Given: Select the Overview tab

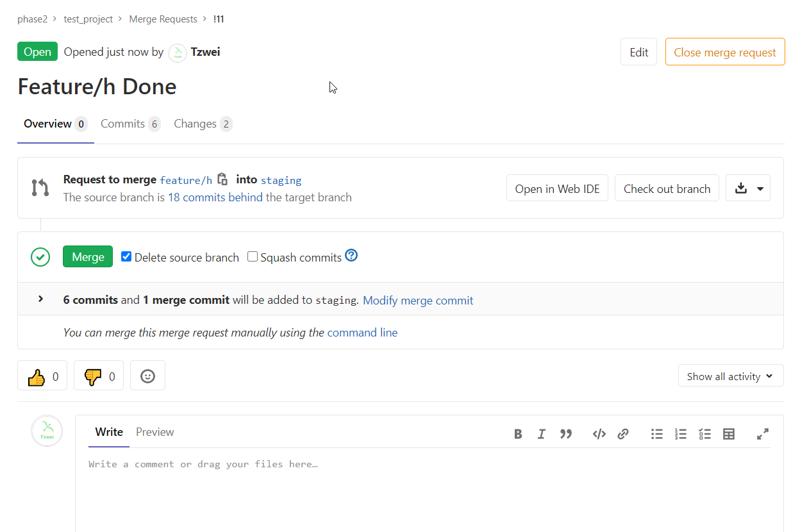Looking at the screenshot, I should click(55, 124).
